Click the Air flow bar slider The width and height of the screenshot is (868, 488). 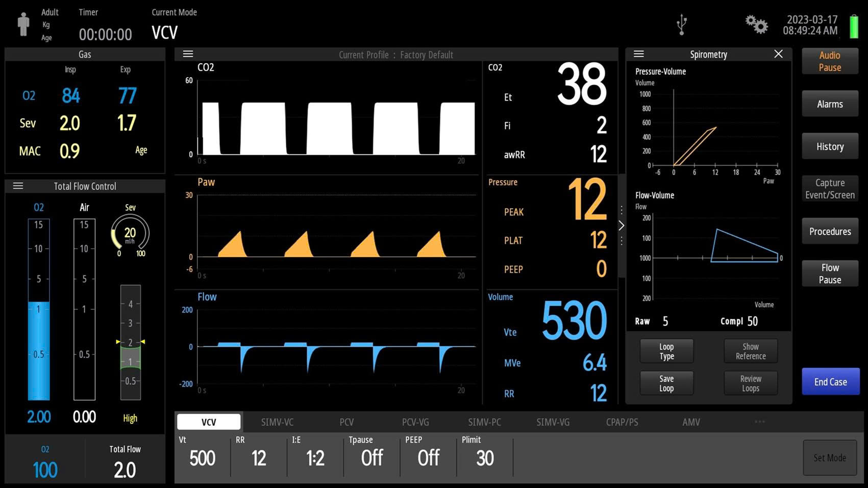(x=84, y=309)
